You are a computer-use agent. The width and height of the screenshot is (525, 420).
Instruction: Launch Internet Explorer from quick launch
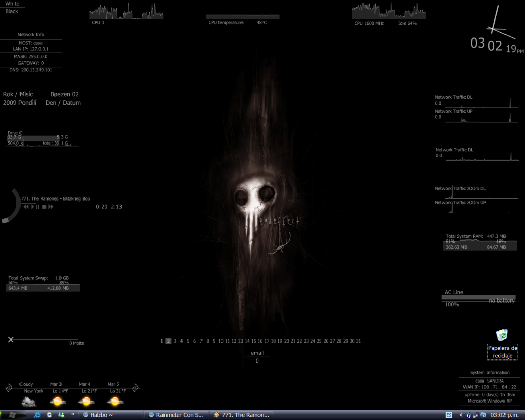pyautogui.click(x=37, y=415)
